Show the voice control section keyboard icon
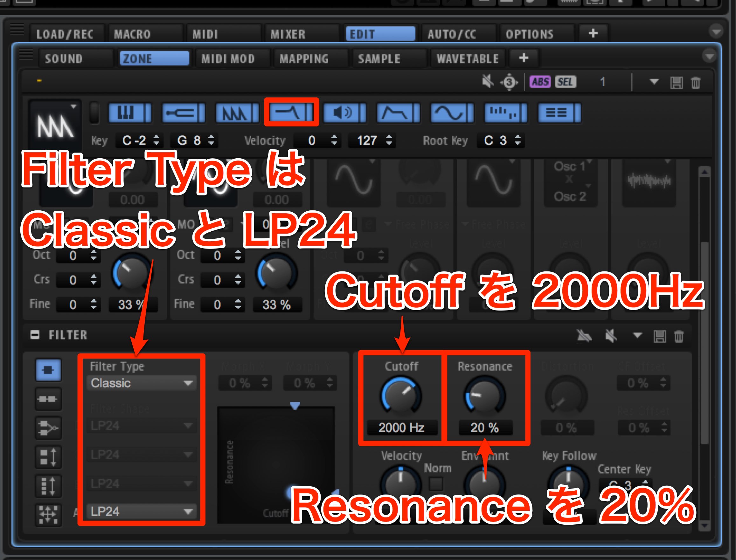The image size is (736, 560). [x=130, y=113]
